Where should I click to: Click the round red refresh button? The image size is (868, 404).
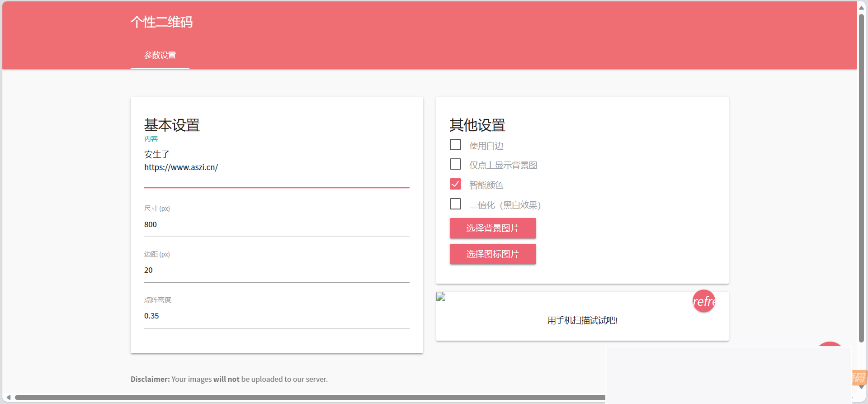[703, 301]
